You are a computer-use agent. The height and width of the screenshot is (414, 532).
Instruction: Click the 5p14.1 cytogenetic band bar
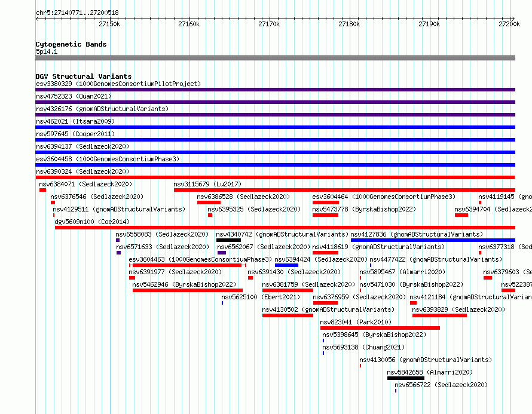pyautogui.click(x=275, y=58)
